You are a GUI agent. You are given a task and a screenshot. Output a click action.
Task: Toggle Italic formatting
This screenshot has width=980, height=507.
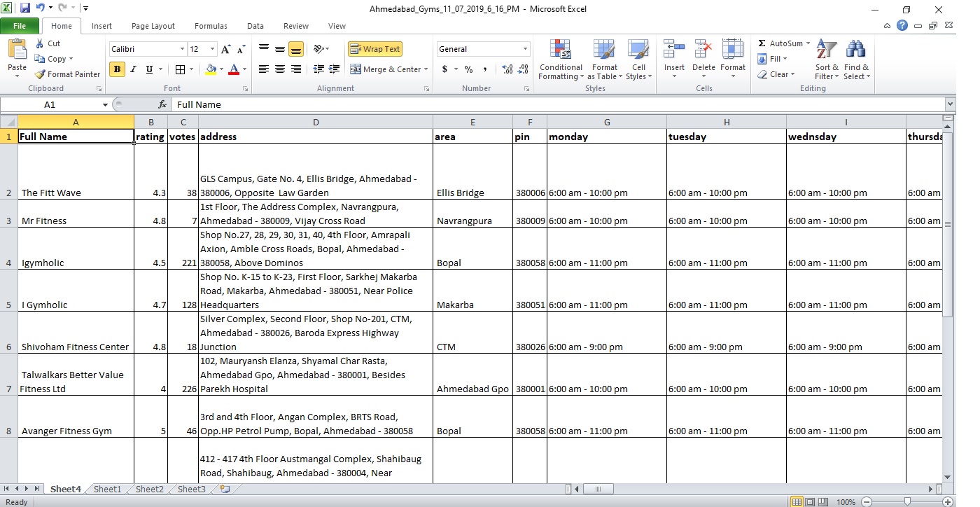133,69
